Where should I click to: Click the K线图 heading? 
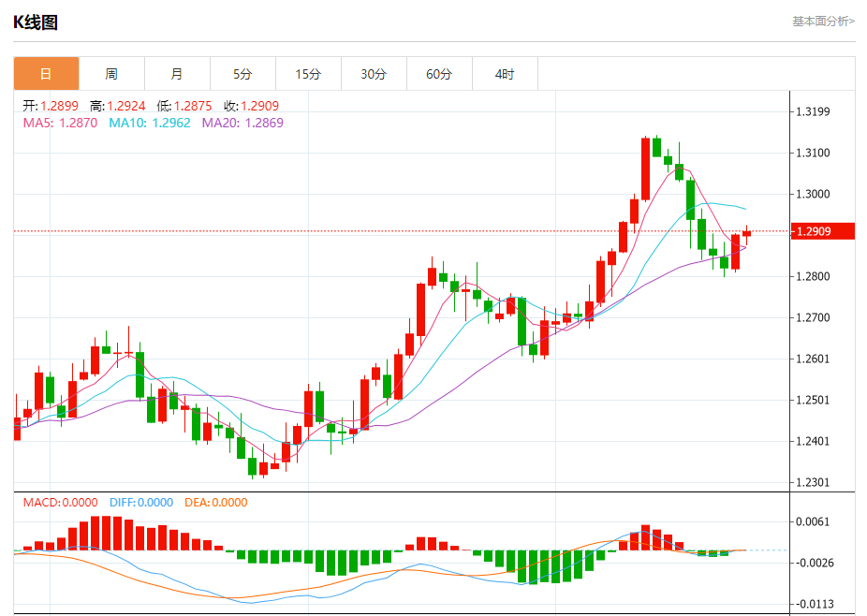pos(36,22)
